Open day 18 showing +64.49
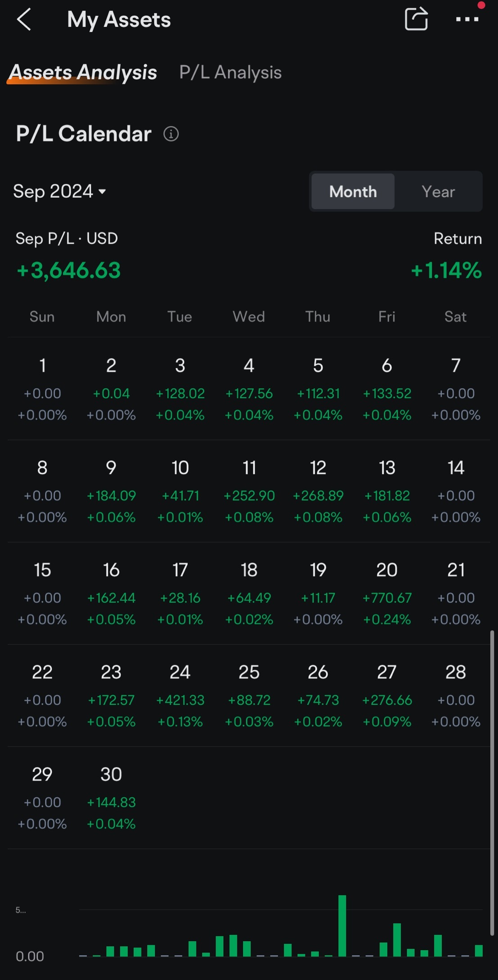Image resolution: width=498 pixels, height=980 pixels. point(249,593)
